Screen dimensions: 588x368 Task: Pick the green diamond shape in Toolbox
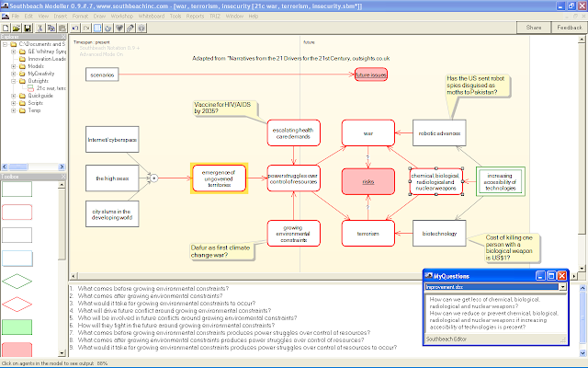click(x=17, y=281)
